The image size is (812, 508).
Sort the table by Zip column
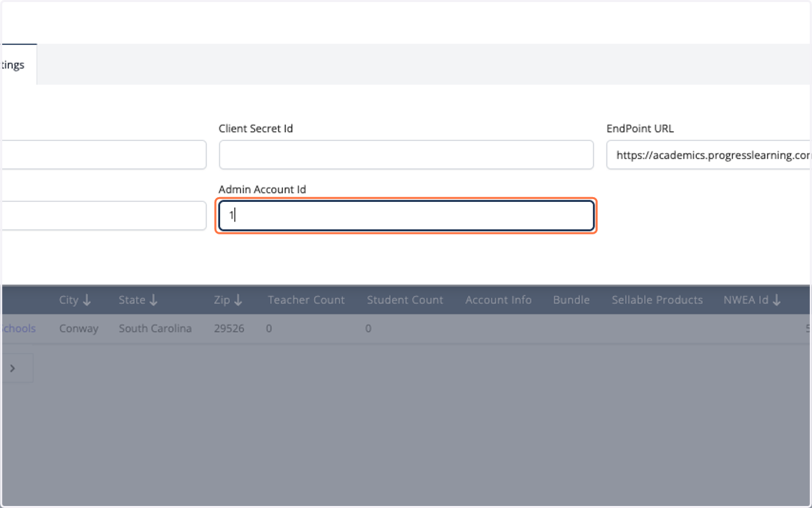coord(228,300)
